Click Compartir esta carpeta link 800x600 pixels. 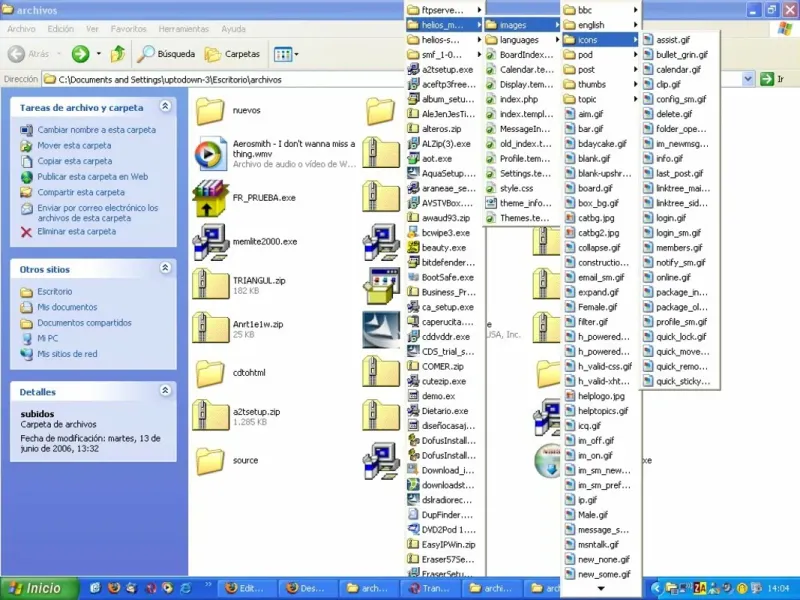click(81, 192)
